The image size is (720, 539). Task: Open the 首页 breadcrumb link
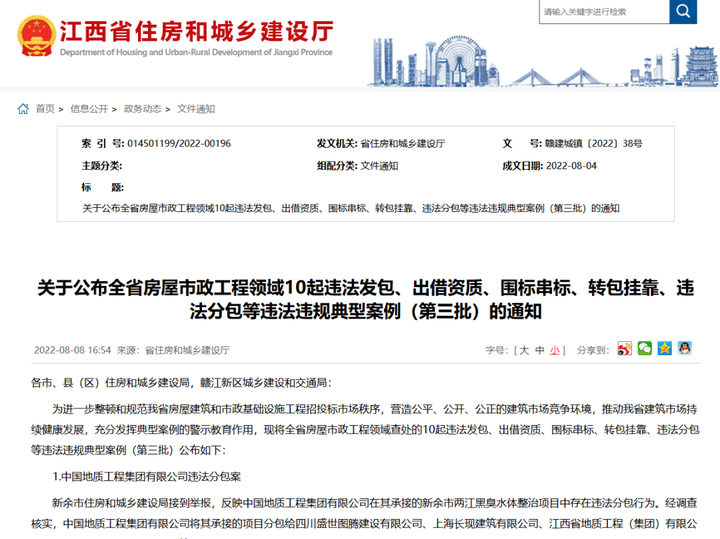tap(45, 109)
